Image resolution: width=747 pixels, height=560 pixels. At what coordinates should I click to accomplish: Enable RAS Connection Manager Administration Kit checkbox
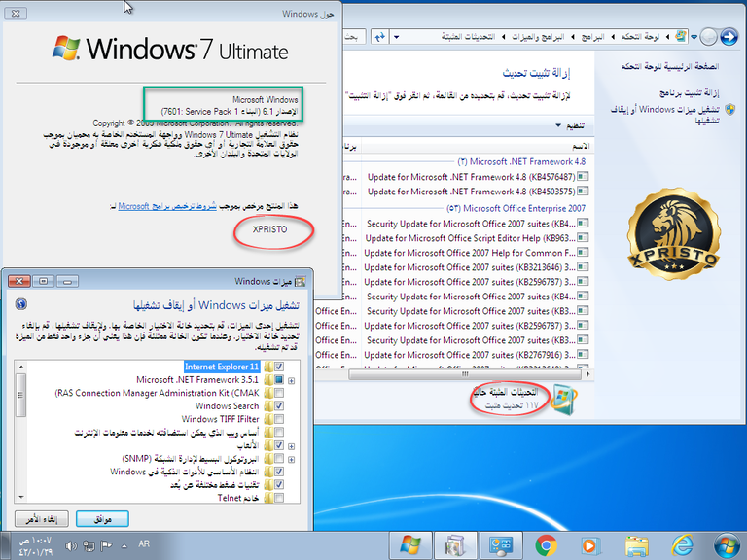[x=279, y=393]
